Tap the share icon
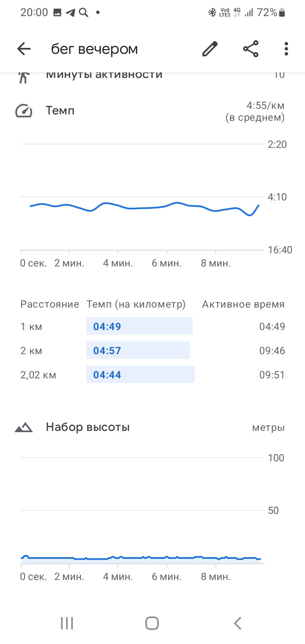305x644 pixels. pyautogui.click(x=251, y=49)
